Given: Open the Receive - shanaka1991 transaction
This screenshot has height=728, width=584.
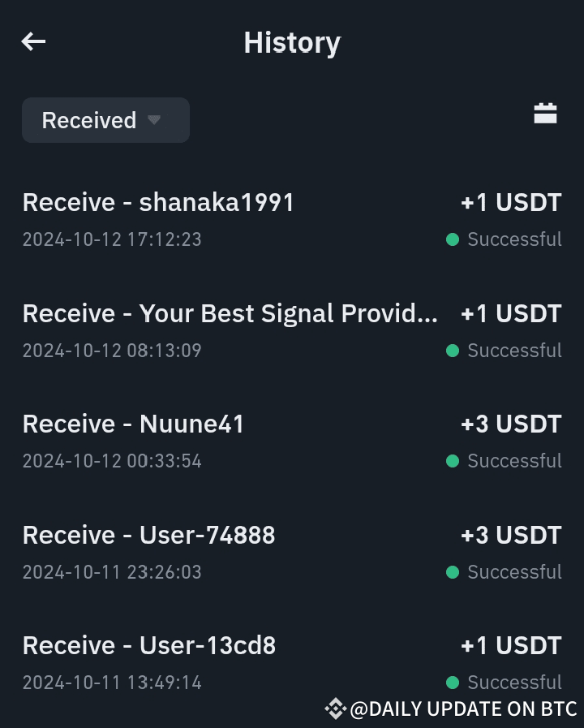Looking at the screenshot, I should point(158,202).
